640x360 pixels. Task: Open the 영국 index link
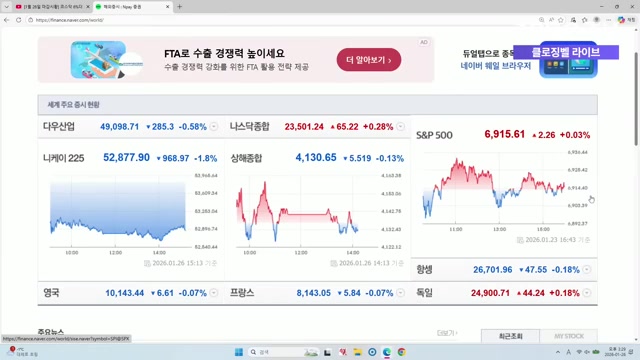point(51,293)
